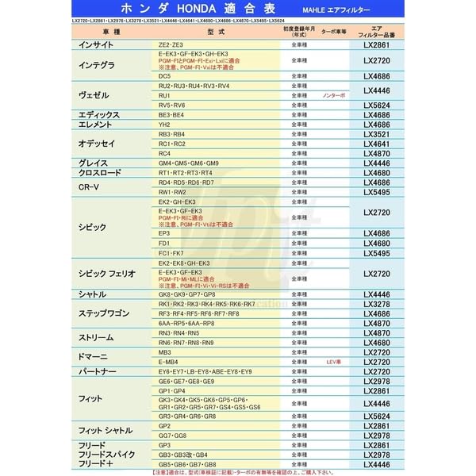Click the FC1·FK7 model code cell
Viewport: 476px width, 476px height.
(x=171, y=253)
